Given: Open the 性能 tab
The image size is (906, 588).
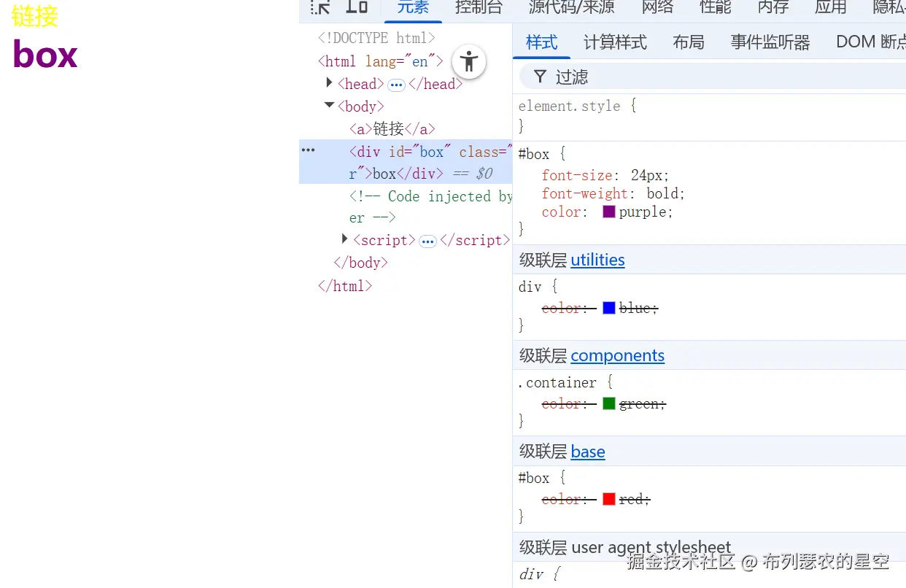Looking at the screenshot, I should point(716,7).
